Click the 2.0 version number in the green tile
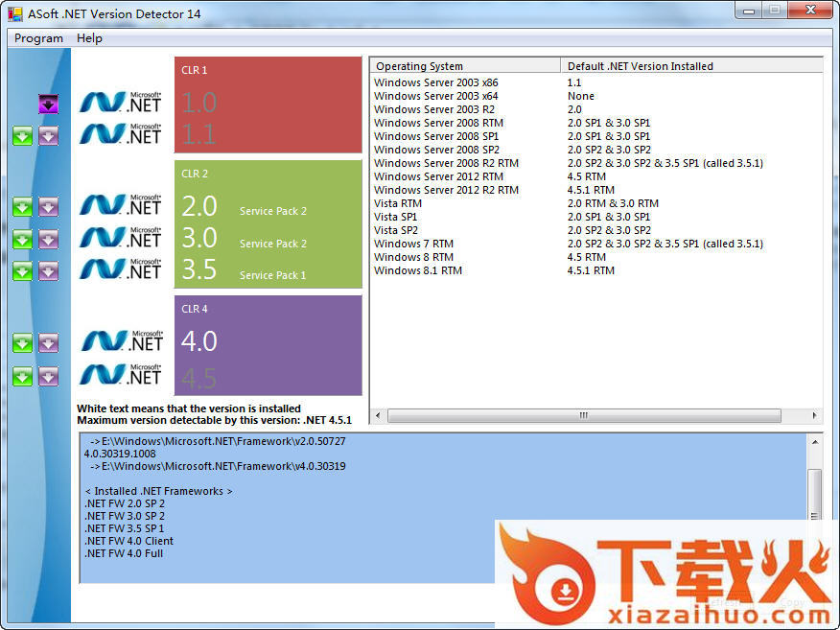 [199, 206]
